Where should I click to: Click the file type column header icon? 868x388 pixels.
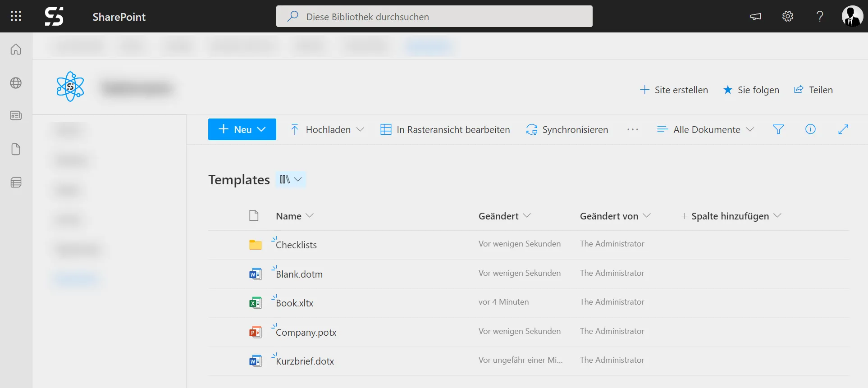[x=254, y=215]
